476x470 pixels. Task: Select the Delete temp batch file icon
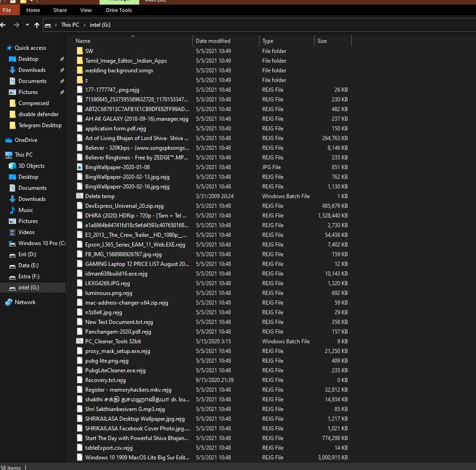click(80, 196)
